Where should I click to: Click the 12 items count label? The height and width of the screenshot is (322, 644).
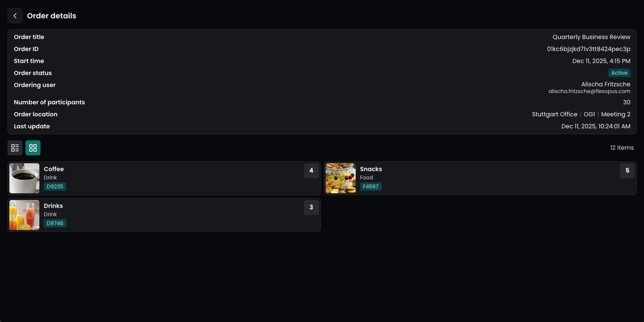[622, 148]
